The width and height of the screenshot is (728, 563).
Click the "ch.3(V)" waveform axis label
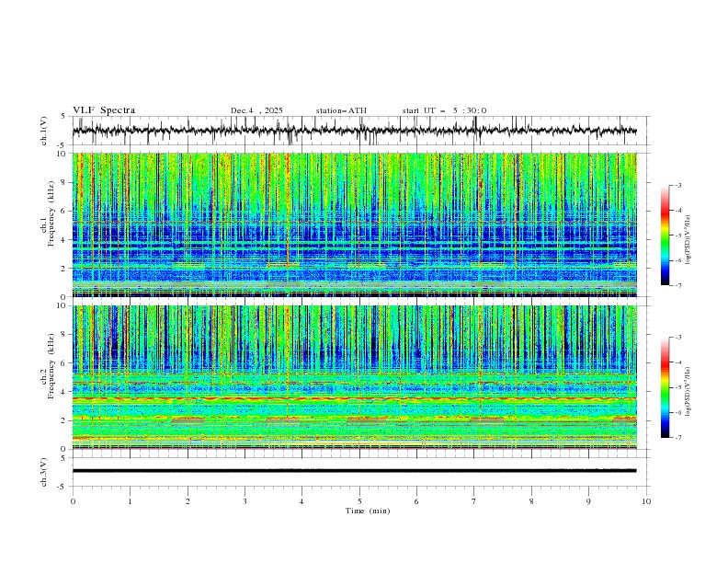pyautogui.click(x=44, y=472)
